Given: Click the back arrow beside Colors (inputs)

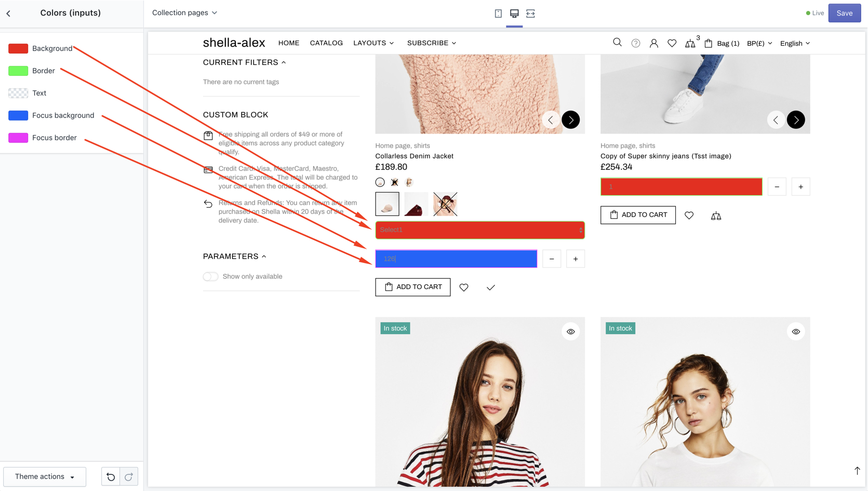Looking at the screenshot, I should pos(9,14).
